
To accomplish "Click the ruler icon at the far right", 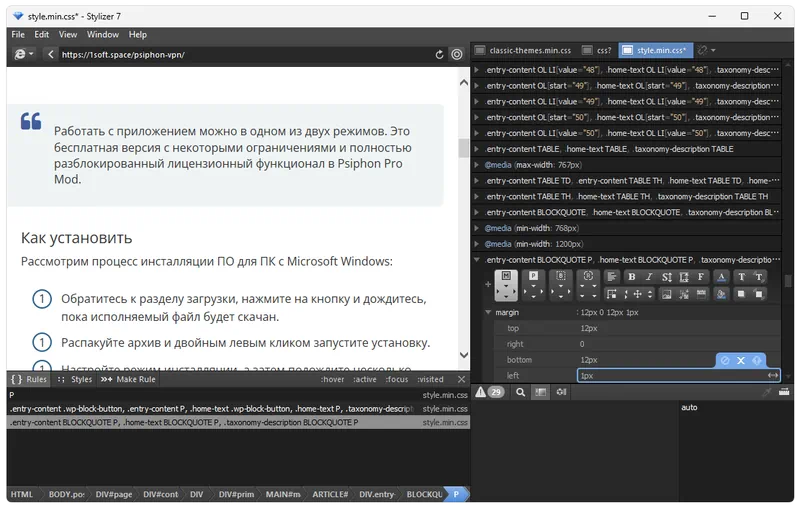I will 784,392.
